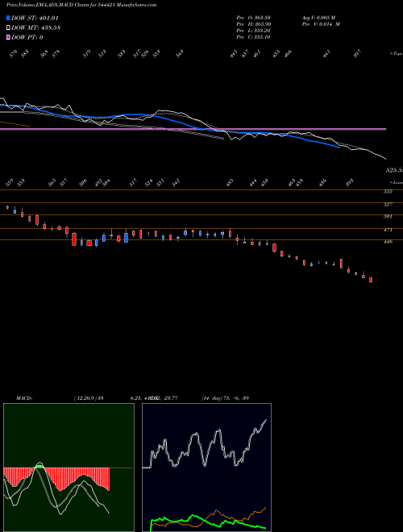Click the 553 price axis label
This screenshot has width=403, height=532.
point(388,192)
